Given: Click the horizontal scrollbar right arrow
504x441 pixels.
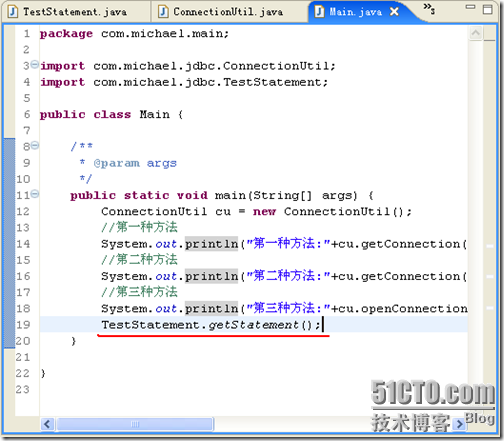Looking at the screenshot, I should coord(459,424).
